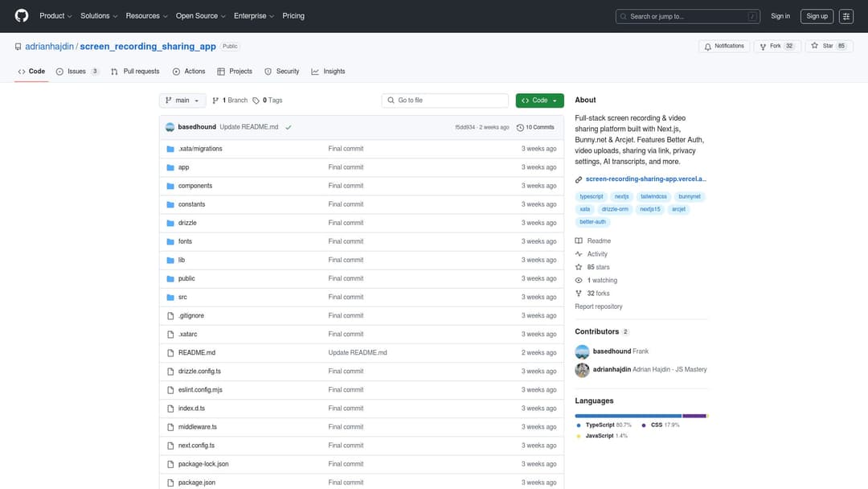Open the appearance settings icon in header
Image resolution: width=868 pixels, height=489 pixels.
click(x=845, y=17)
